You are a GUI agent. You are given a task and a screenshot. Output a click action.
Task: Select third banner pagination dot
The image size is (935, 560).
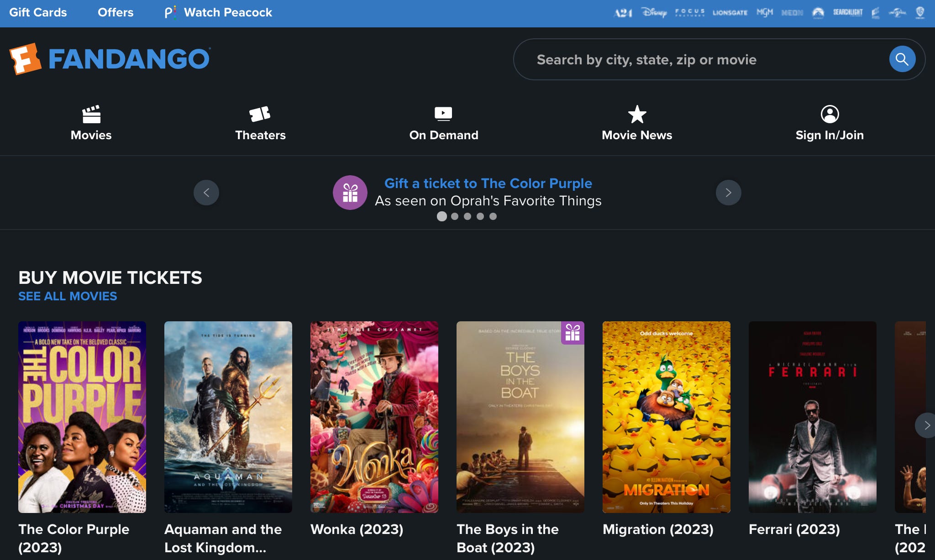pyautogui.click(x=467, y=216)
